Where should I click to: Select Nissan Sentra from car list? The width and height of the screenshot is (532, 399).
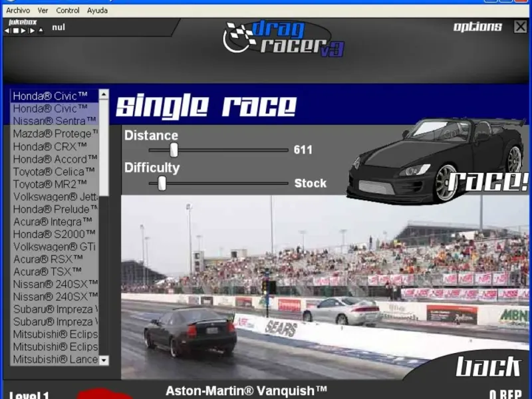pos(55,121)
